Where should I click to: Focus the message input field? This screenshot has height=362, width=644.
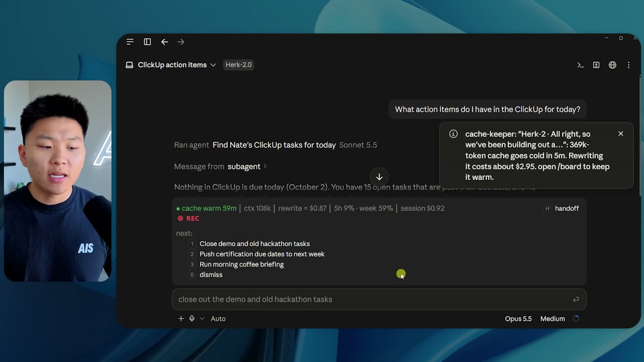point(379,299)
